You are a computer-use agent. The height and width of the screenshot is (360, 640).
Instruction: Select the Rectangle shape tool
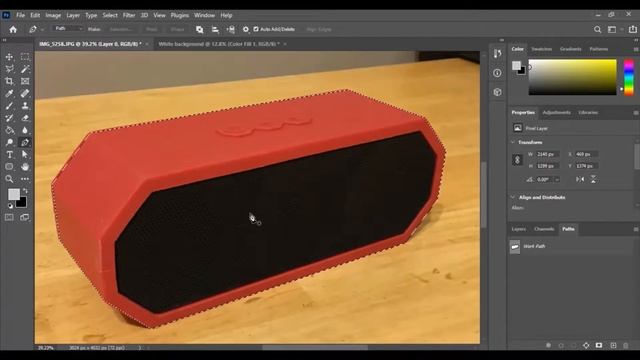pyautogui.click(x=9, y=167)
